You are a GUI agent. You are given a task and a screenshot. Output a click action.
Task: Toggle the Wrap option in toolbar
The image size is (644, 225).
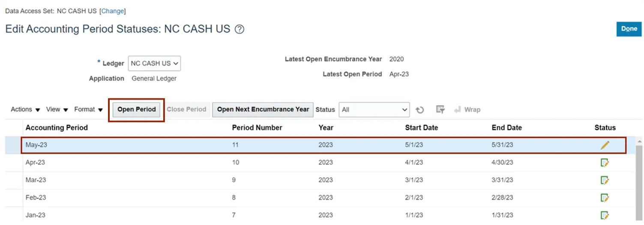(x=467, y=110)
